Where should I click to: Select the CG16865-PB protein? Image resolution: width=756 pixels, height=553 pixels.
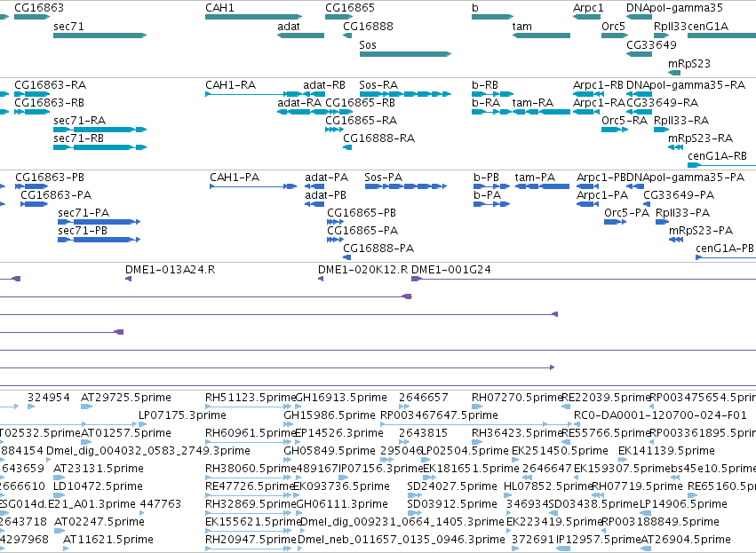(x=335, y=222)
